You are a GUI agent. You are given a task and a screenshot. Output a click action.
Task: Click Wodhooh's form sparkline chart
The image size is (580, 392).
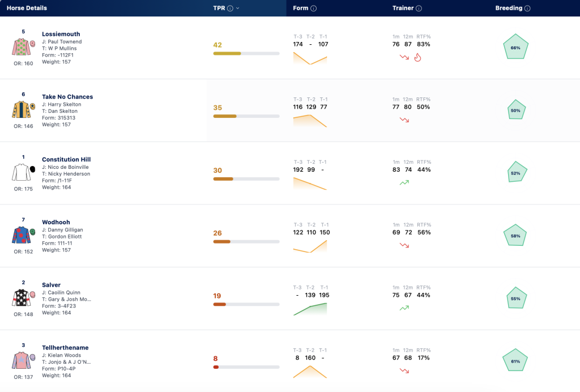310,246
